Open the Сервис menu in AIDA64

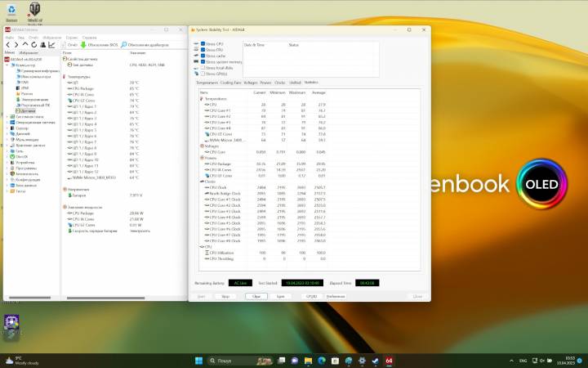pyautogui.click(x=72, y=38)
